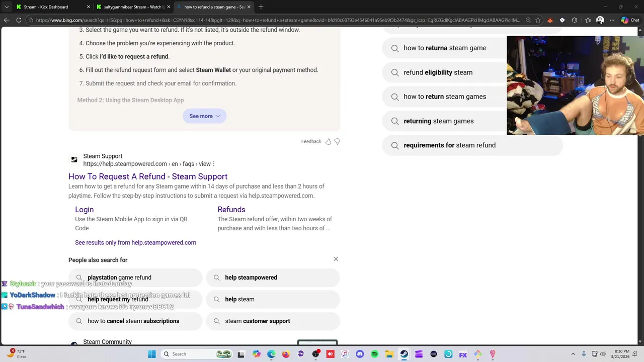Open the Refunds sublink

(x=231, y=210)
